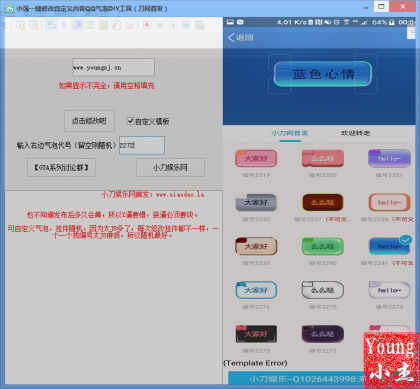Image resolution: width=420 pixels, height=389 pixels.
Task: Click the text field containing www.youngxj.cn
Action: point(114,67)
